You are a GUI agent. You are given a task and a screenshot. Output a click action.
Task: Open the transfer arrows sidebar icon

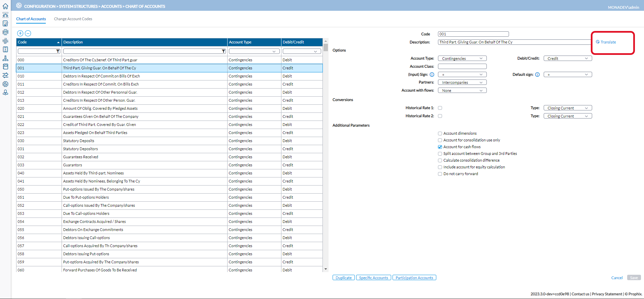click(5, 75)
